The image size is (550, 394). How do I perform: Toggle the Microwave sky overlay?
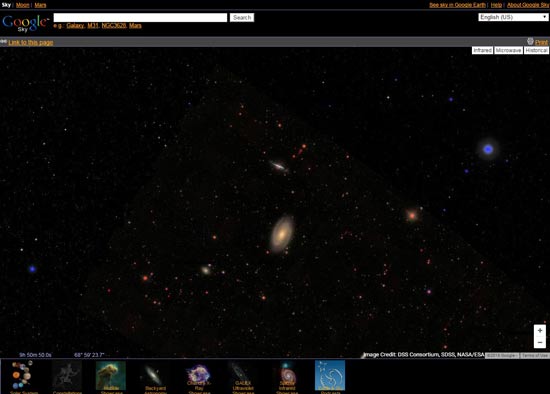click(x=508, y=51)
